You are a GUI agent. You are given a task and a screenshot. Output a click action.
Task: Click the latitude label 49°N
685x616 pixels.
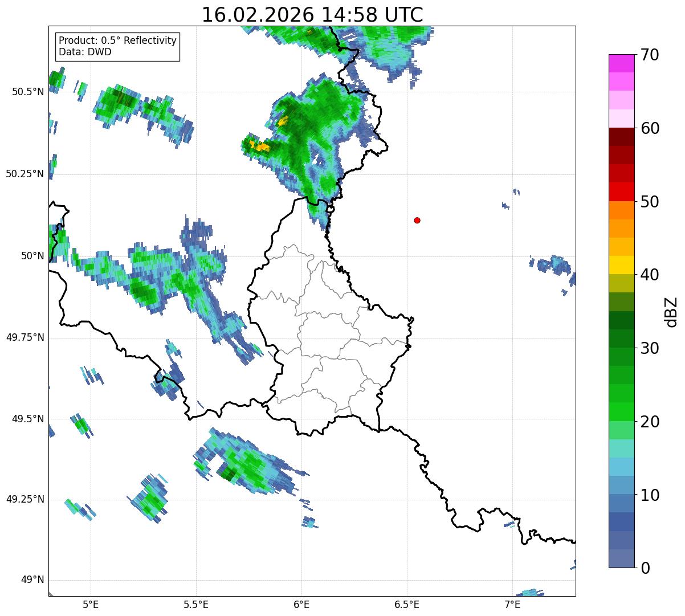(32, 580)
